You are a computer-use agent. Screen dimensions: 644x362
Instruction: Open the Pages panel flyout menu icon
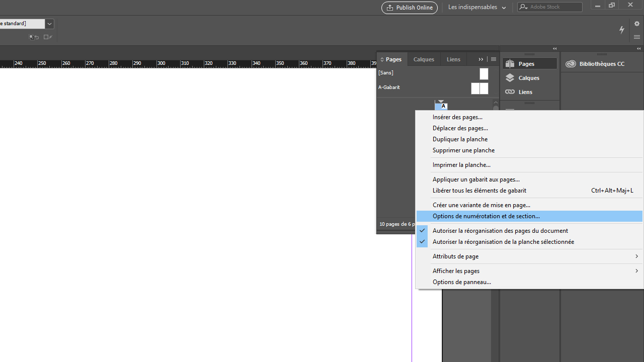pos(494,59)
